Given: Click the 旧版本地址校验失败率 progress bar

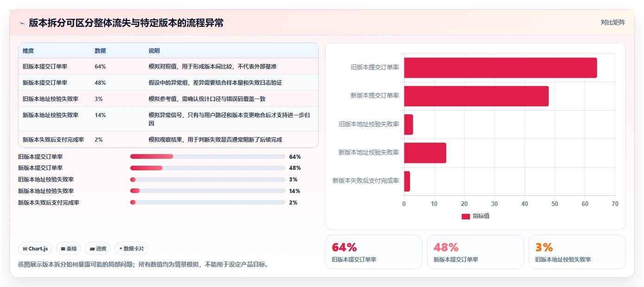Looking at the screenshot, I should [208, 180].
